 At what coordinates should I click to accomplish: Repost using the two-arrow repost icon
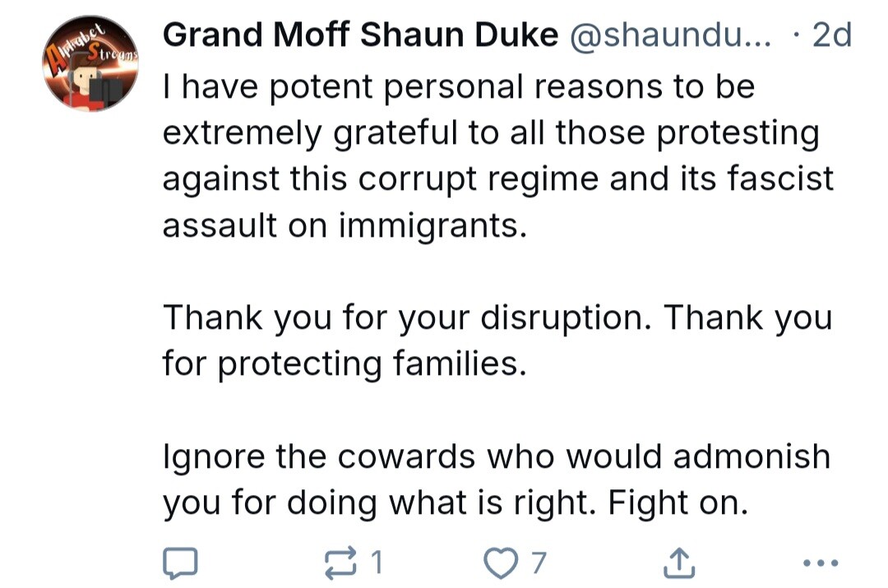[340, 563]
